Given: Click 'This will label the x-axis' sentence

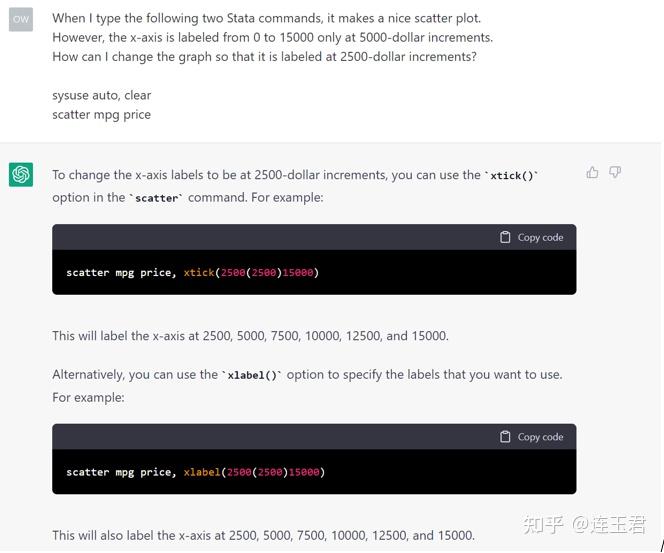Looking at the screenshot, I should (250, 336).
